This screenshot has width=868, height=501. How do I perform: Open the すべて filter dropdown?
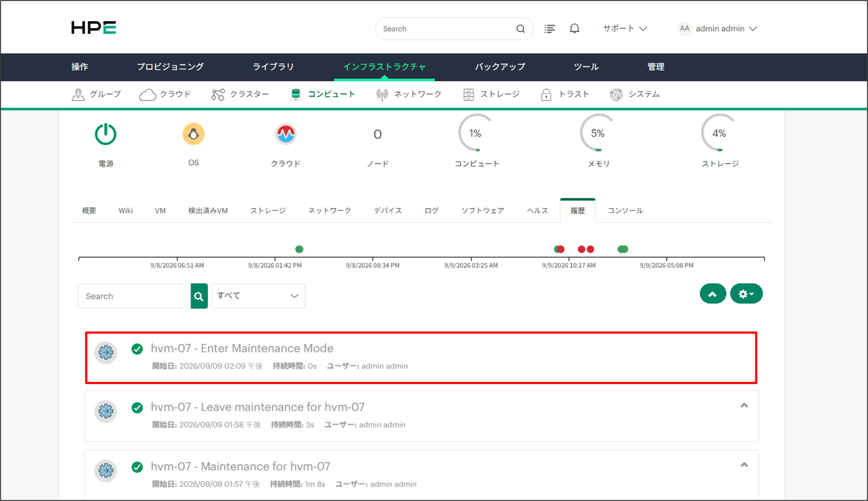pyautogui.click(x=258, y=296)
